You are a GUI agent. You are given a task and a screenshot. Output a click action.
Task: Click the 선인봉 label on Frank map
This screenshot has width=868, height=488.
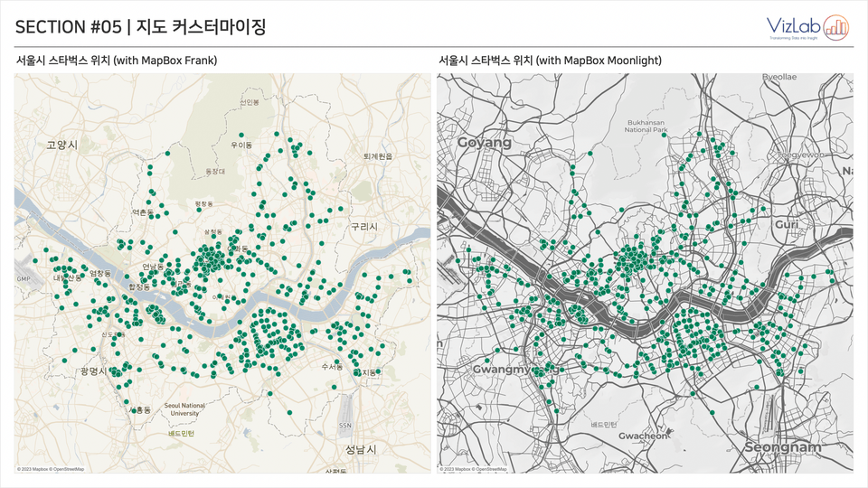[250, 102]
